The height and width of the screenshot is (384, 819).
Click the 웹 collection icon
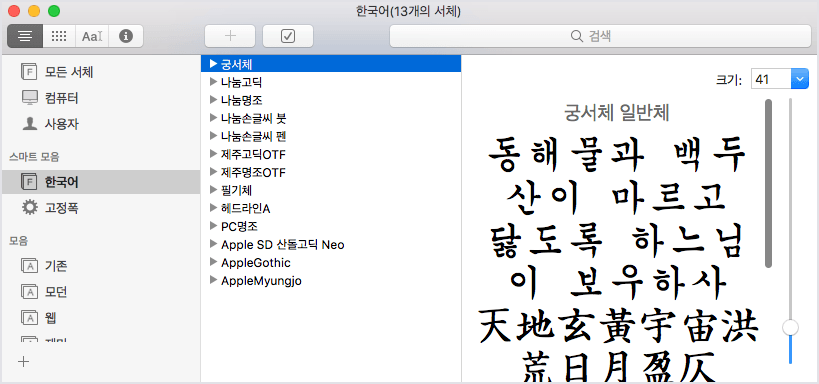click(29, 317)
